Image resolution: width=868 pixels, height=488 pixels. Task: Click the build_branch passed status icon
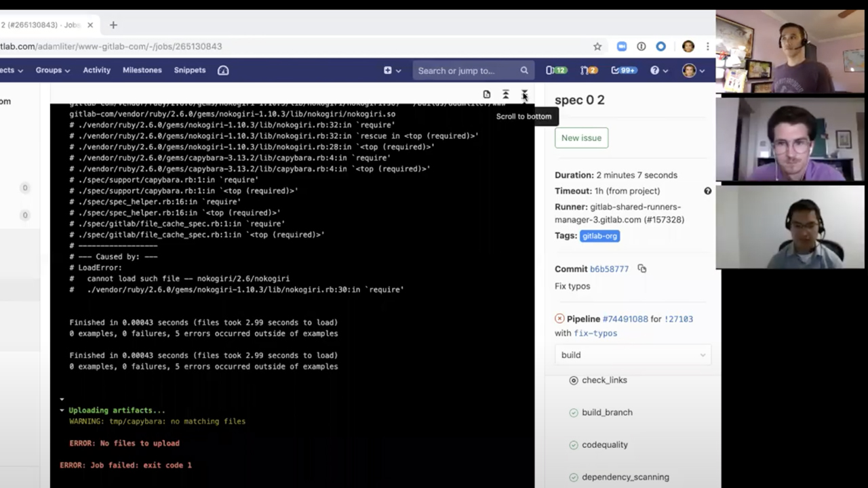[x=574, y=413]
